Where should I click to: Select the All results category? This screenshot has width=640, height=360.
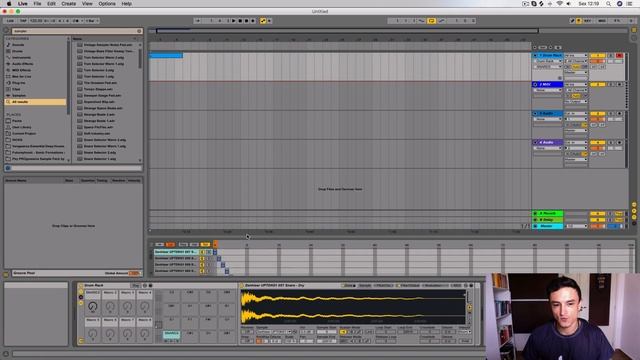(36, 102)
